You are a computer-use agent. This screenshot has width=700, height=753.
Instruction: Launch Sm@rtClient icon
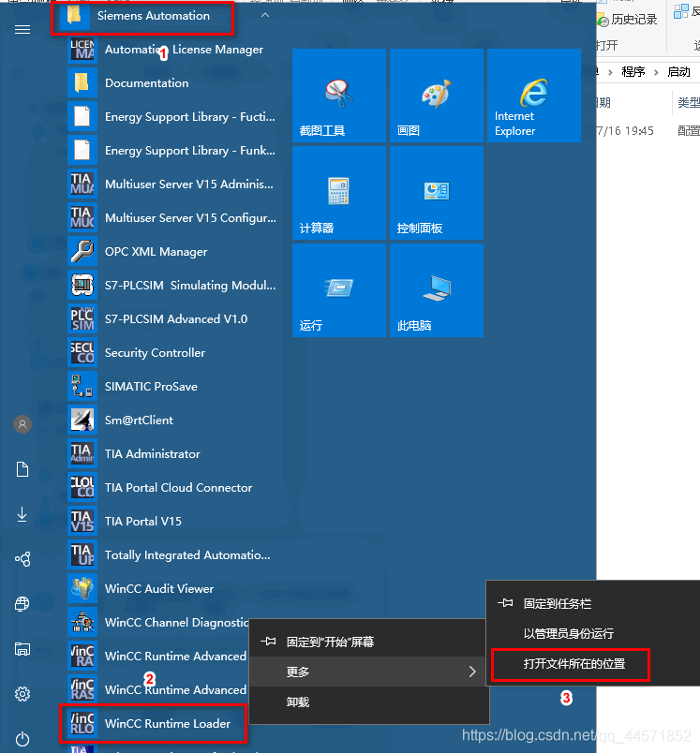click(x=82, y=420)
